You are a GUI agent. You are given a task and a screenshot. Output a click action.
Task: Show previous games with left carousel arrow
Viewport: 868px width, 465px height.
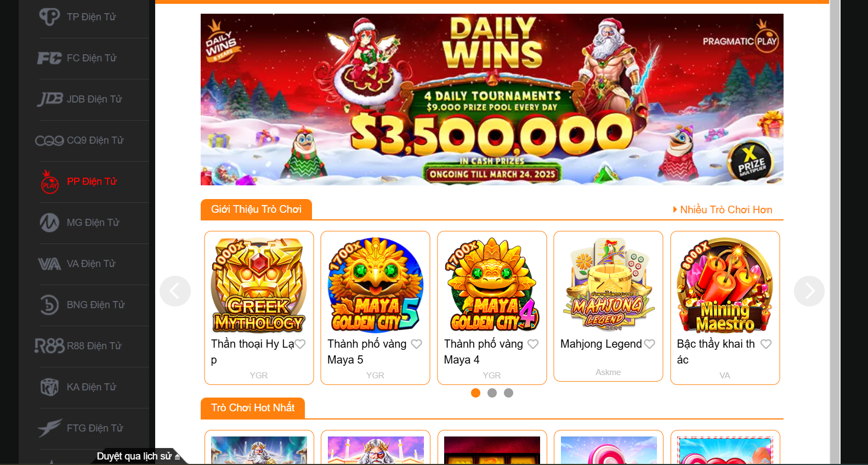click(175, 291)
